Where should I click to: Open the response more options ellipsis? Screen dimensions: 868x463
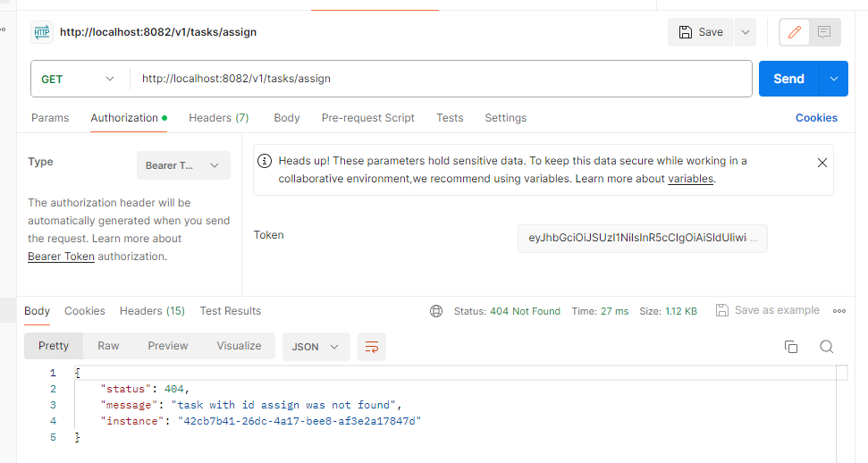click(x=839, y=311)
